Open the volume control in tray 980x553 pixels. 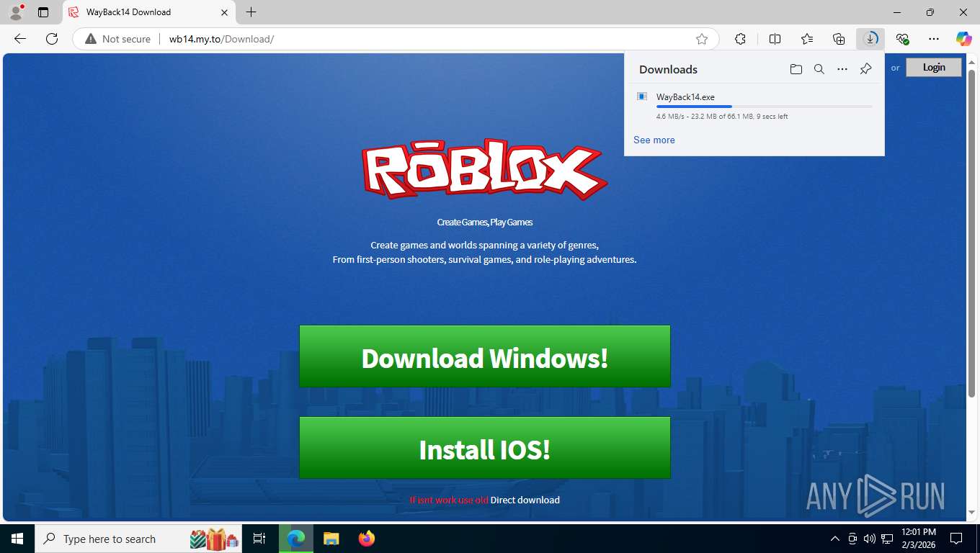pos(869,539)
